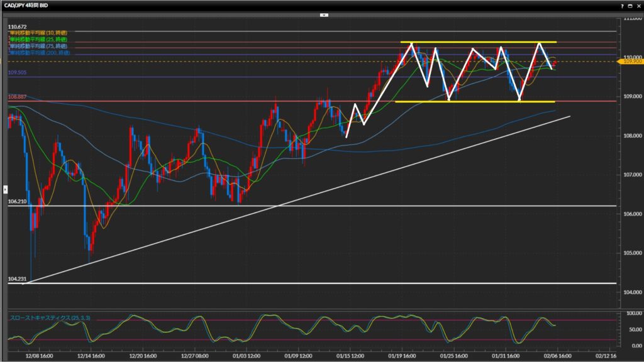Expand the top toolbar dropdown arrow

coord(324,14)
